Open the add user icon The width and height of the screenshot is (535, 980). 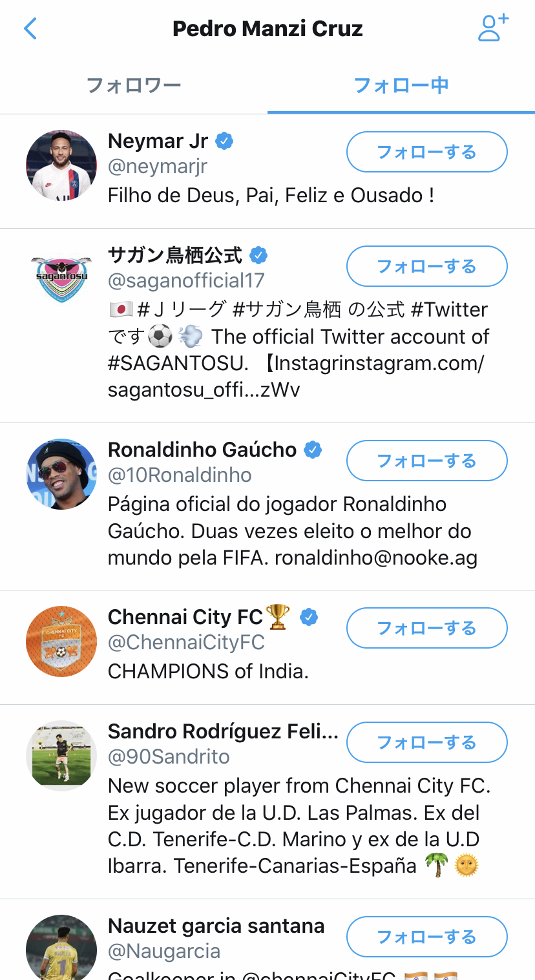point(493,28)
